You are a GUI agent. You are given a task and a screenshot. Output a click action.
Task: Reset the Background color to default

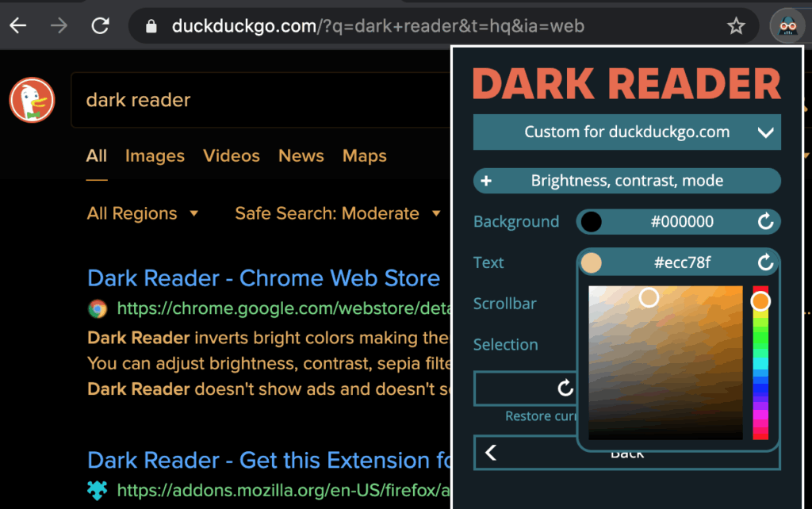[x=765, y=222]
